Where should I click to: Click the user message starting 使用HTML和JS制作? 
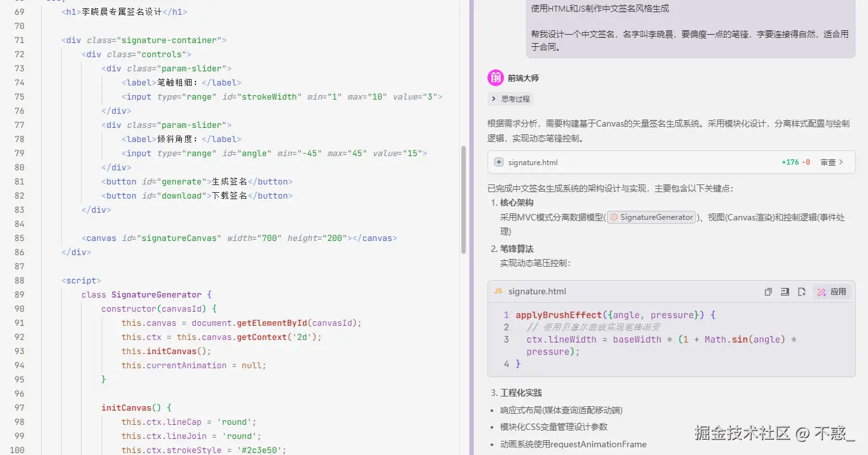(691, 28)
